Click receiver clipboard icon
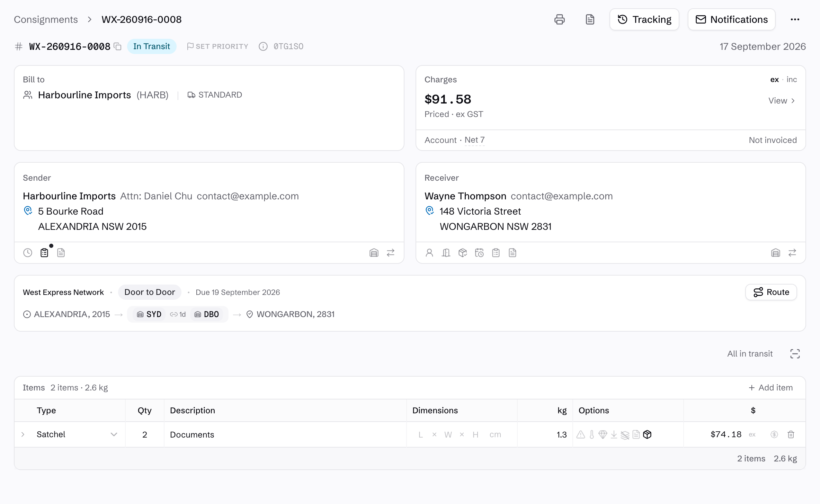The width and height of the screenshot is (820, 504). (x=496, y=253)
